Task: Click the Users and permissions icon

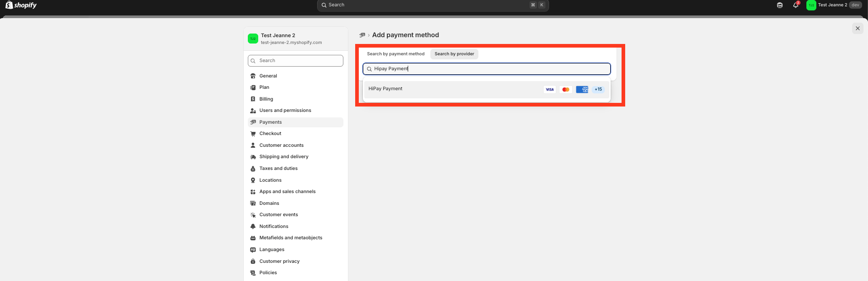Action: pos(253,111)
